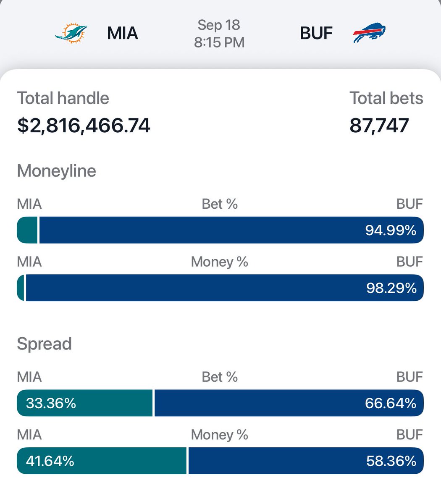Select the MIA team abbreviation in header
The width and height of the screenshot is (441, 504).
pyautogui.click(x=122, y=34)
